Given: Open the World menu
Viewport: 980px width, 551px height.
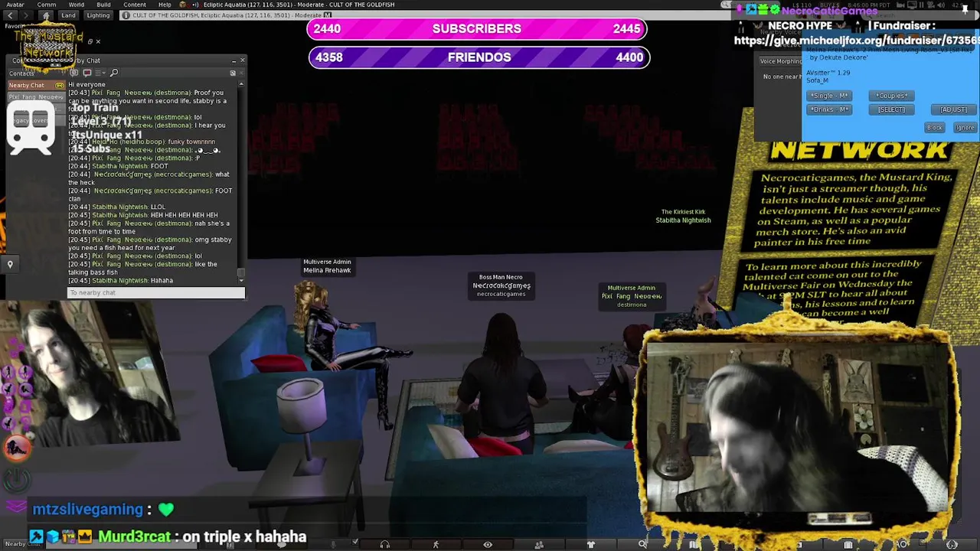Looking at the screenshot, I should 77,5.
